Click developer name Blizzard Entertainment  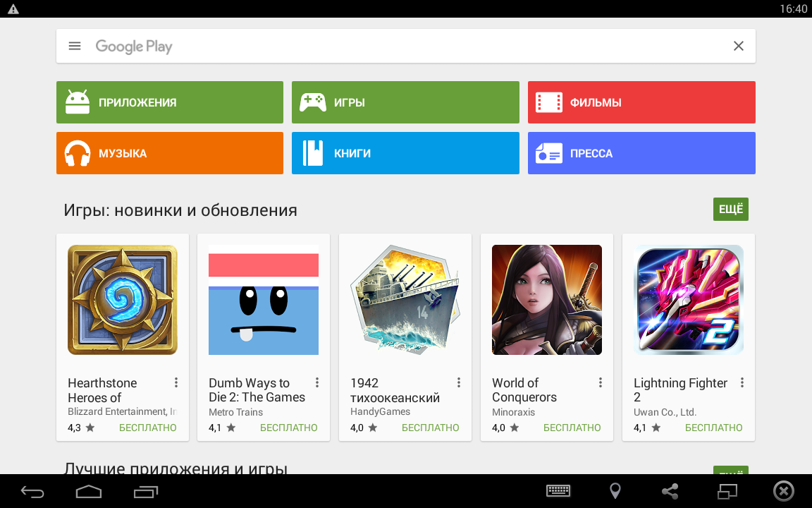(122, 411)
